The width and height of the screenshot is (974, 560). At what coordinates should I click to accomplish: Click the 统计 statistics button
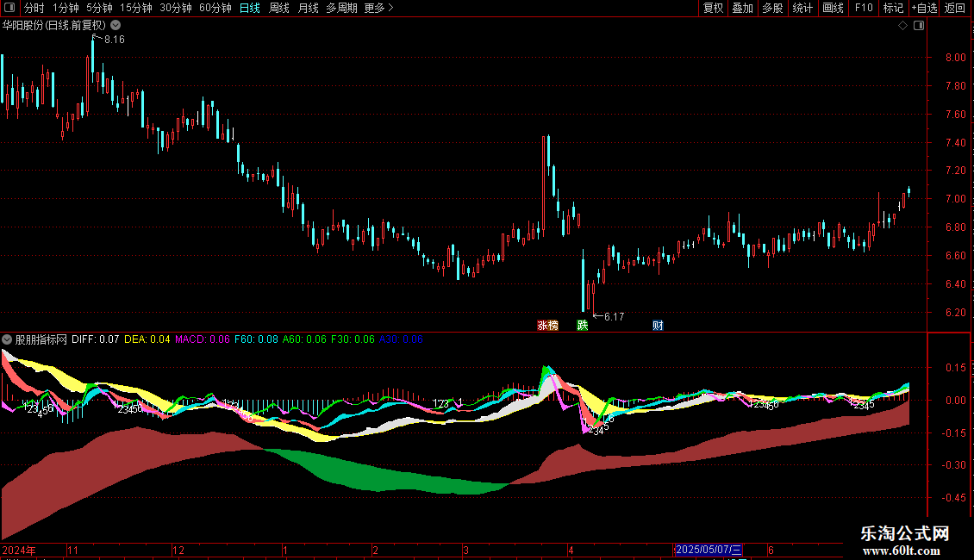[802, 8]
